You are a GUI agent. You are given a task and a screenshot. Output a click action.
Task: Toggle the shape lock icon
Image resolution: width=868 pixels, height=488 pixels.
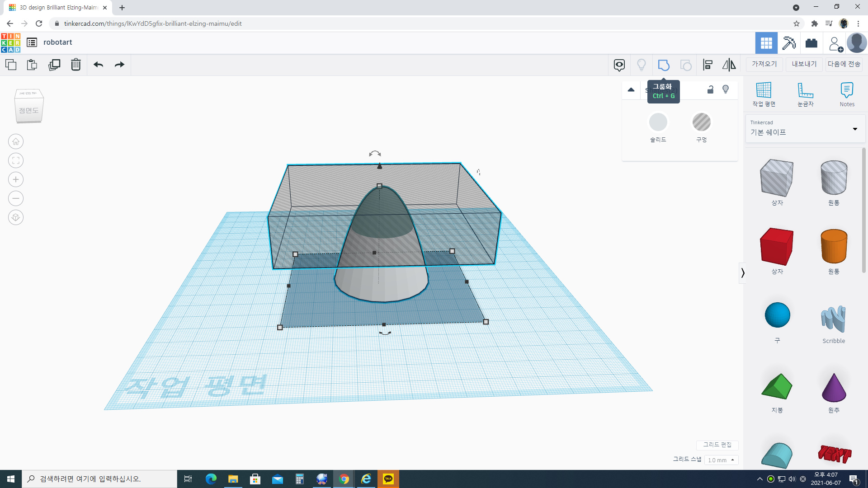pyautogui.click(x=710, y=89)
